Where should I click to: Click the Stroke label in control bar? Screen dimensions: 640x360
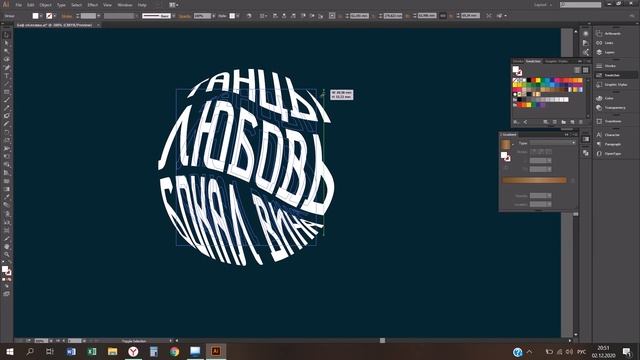point(67,16)
